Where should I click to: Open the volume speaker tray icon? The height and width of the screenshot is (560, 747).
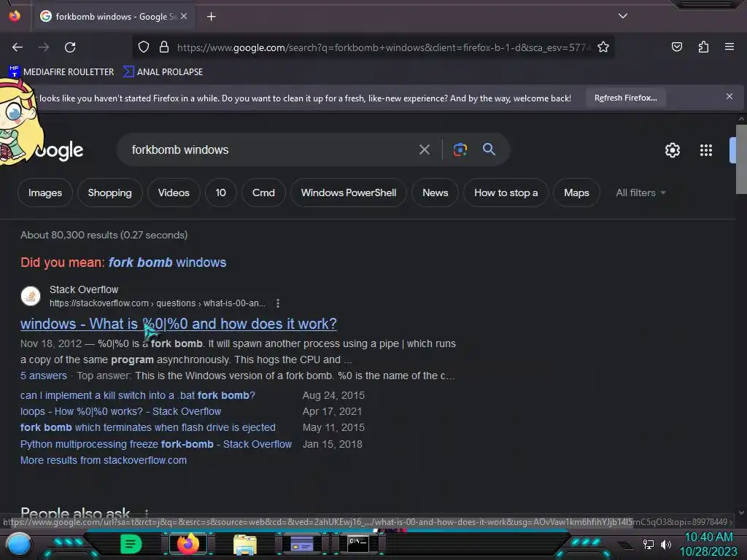pos(665,544)
